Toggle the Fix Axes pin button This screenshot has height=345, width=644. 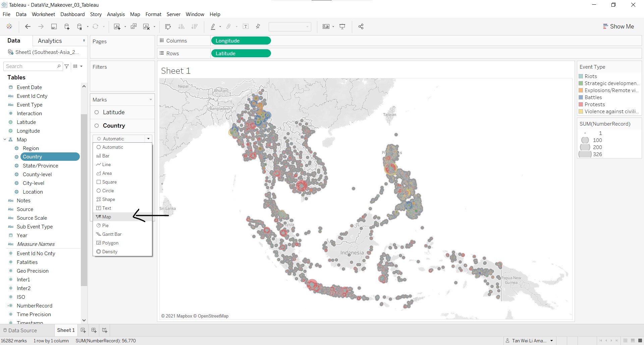(258, 27)
